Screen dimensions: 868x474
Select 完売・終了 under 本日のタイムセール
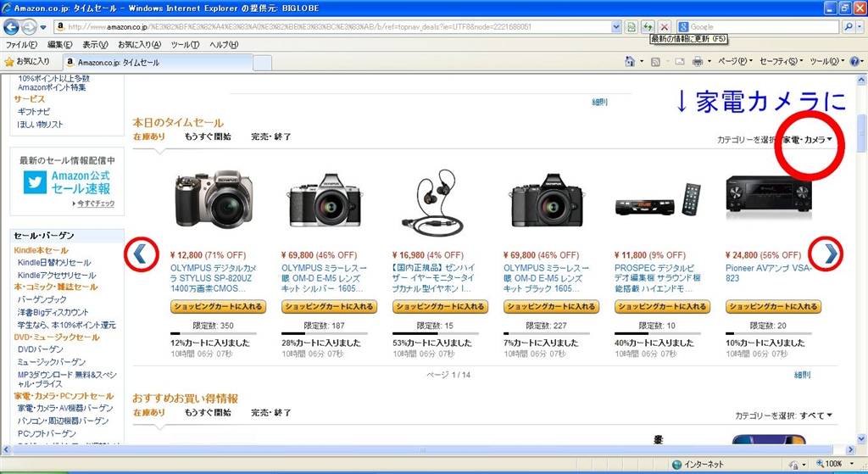click(x=270, y=137)
